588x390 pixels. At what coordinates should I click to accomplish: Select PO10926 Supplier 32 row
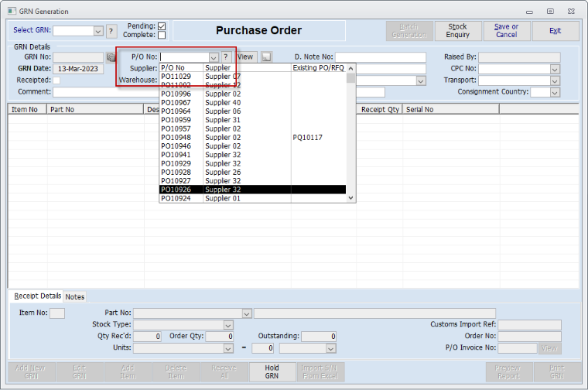point(252,190)
